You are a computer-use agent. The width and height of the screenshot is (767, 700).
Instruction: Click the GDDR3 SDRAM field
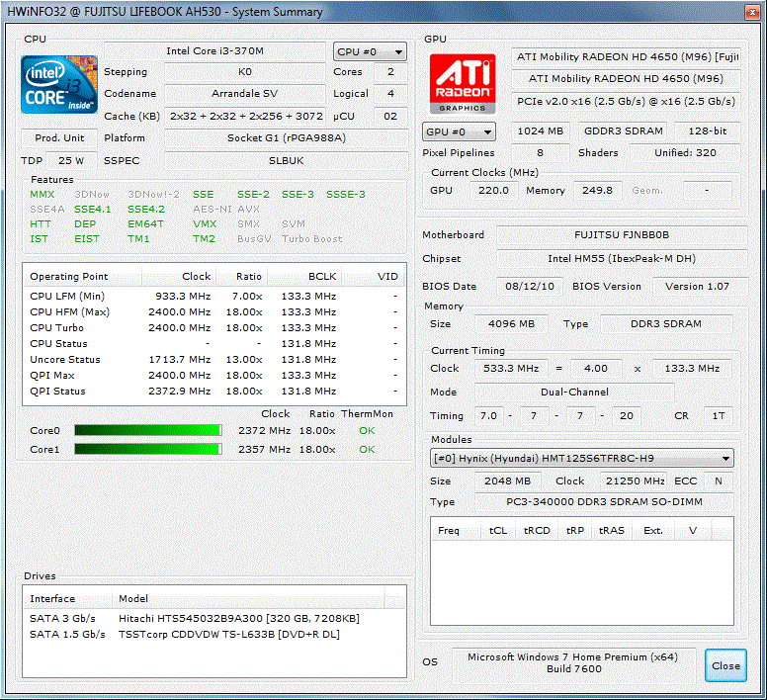[623, 131]
